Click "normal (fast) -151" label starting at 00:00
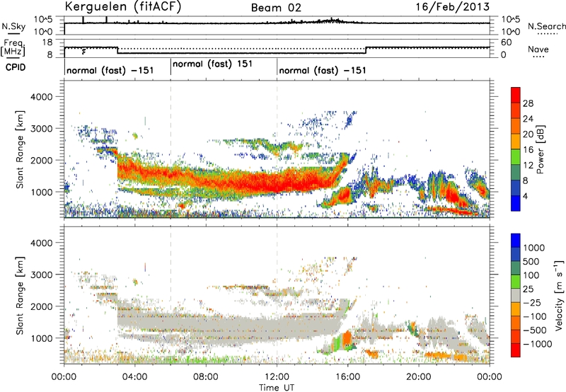 (110, 70)
